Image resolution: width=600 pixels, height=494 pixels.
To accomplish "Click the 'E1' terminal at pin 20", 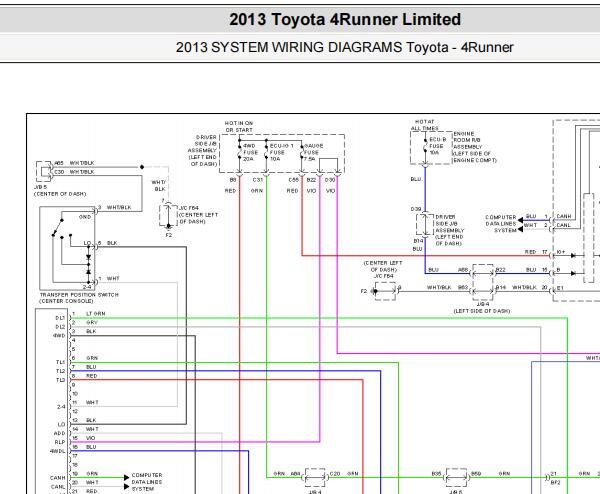I will [560, 288].
